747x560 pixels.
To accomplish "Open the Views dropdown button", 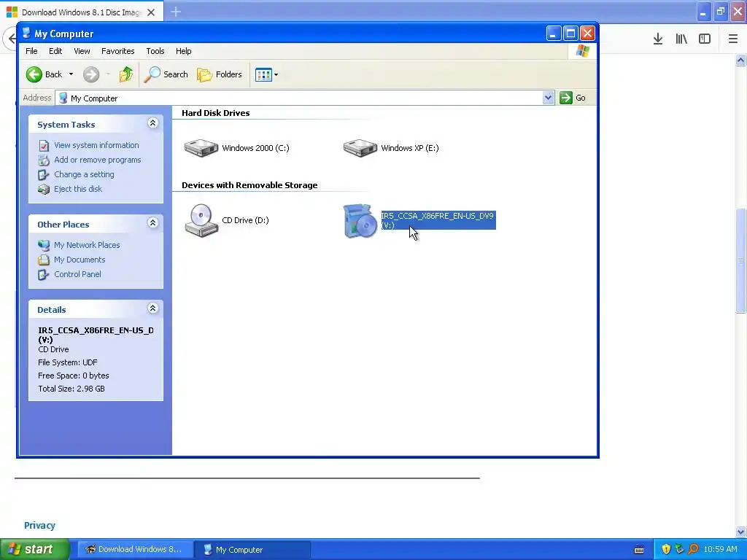I will [x=266, y=74].
